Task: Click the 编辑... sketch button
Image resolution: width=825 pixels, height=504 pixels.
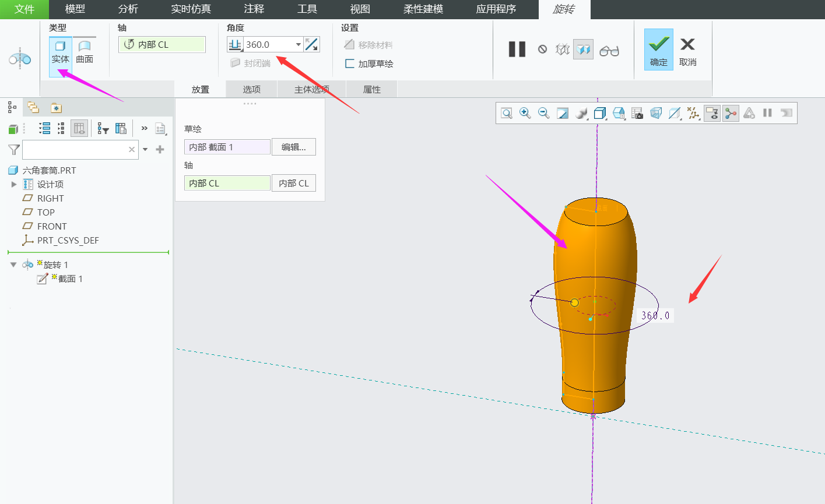Action: pos(293,147)
